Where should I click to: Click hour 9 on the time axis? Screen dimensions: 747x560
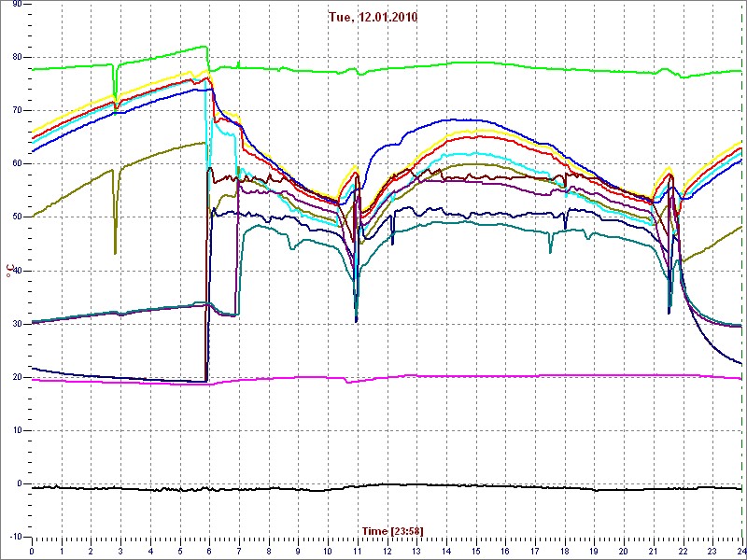click(x=298, y=551)
